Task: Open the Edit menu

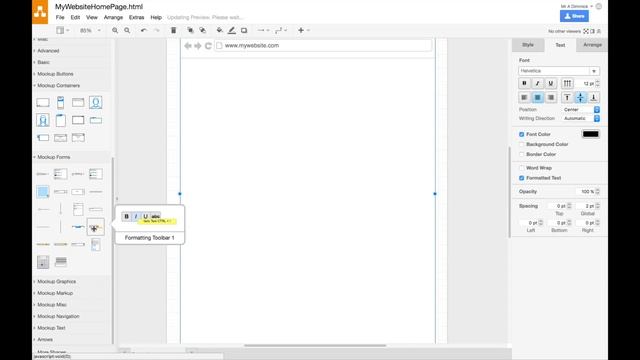Action: (x=75, y=18)
